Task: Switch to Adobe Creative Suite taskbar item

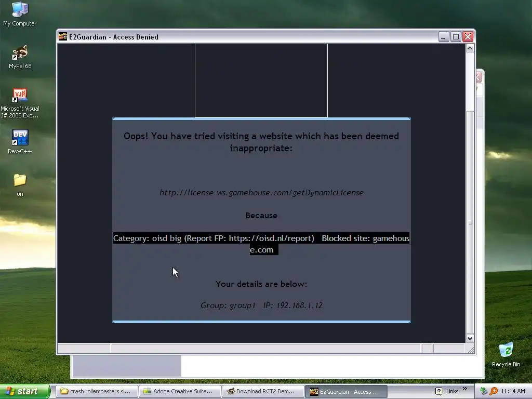Action: tap(180, 391)
